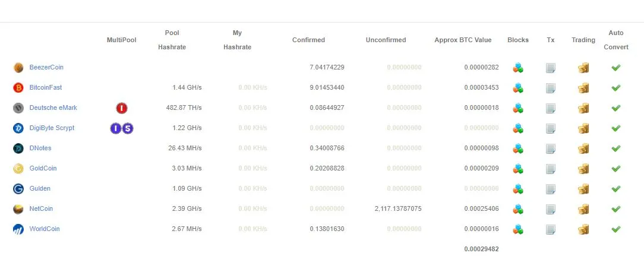Image resolution: width=644 pixels, height=256 pixels.
Task: Open Blocks icon for BitcoinFast row
Action: [518, 87]
